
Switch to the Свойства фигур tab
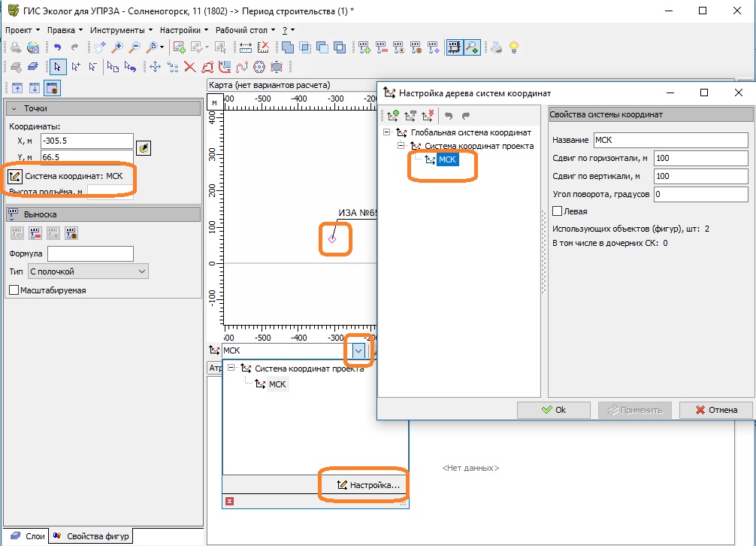pos(92,536)
